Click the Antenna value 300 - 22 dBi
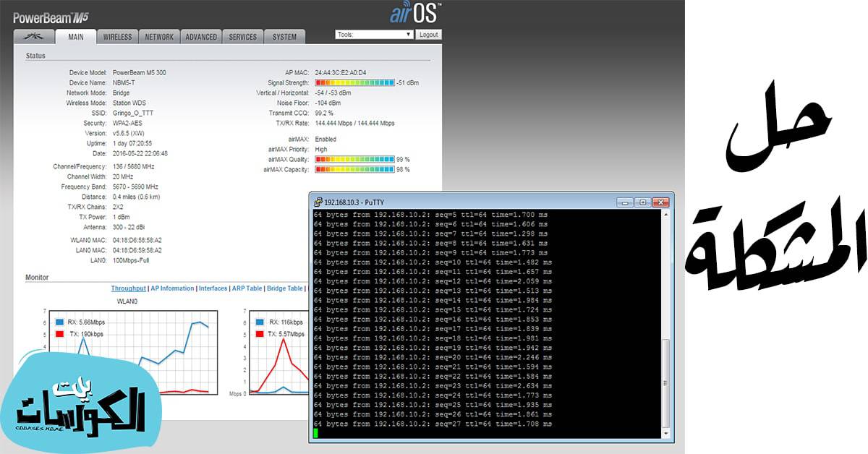Viewport: 868px width, 454px height. tap(129, 227)
